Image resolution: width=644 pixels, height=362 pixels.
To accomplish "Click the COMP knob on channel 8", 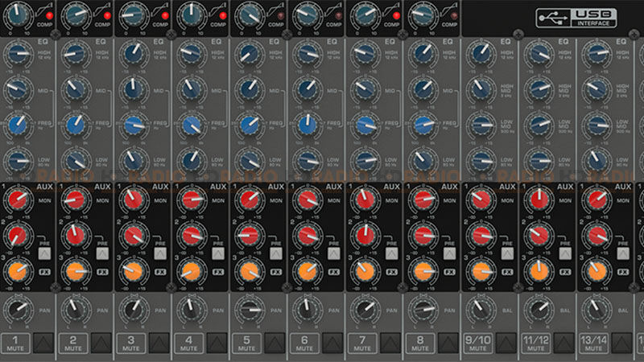I will point(423,14).
